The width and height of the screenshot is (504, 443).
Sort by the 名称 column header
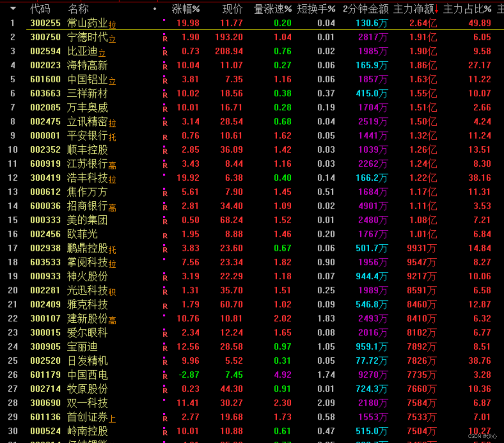78,9
